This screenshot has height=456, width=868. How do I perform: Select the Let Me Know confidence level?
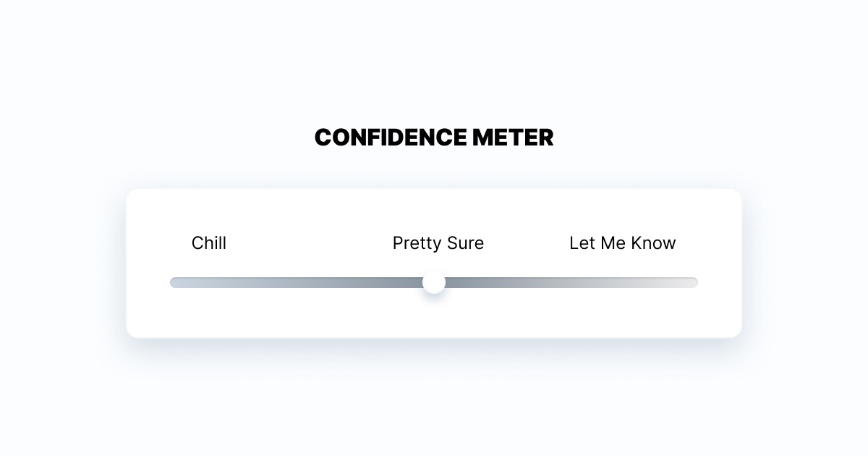click(622, 282)
